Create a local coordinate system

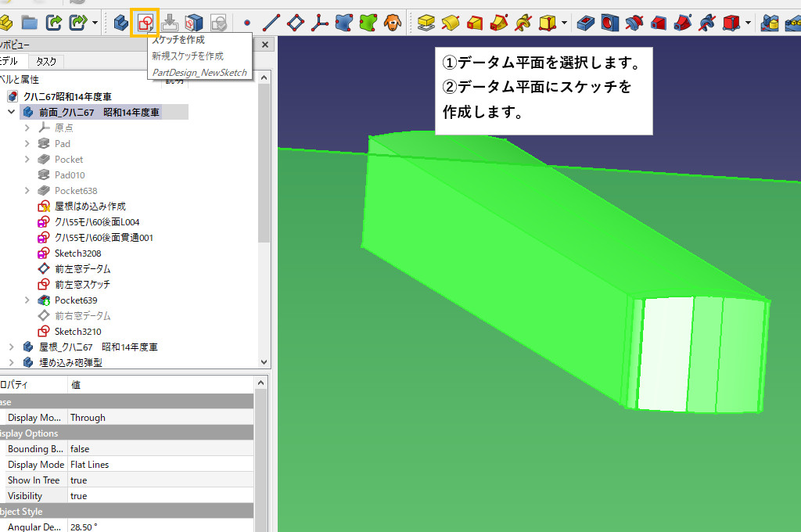(x=320, y=23)
